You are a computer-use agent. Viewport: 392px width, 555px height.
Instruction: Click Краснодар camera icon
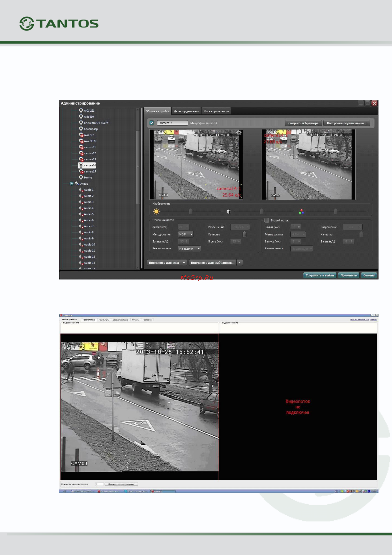click(81, 128)
